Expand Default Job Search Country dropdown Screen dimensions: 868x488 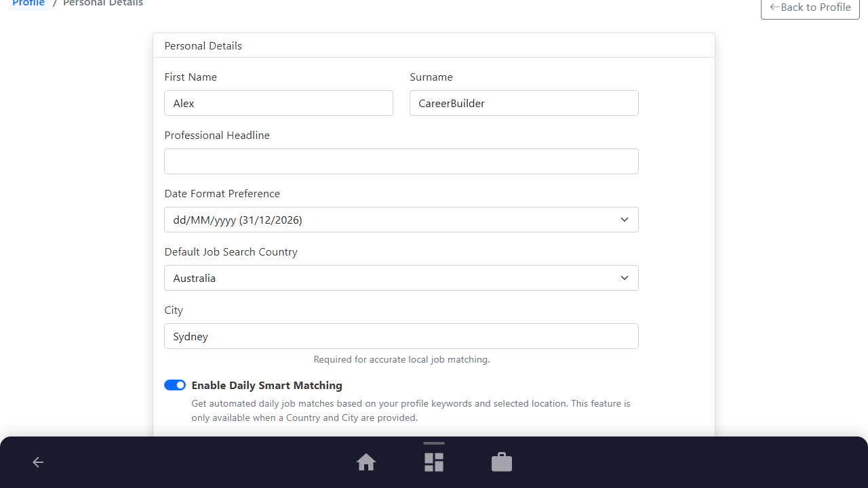[x=401, y=278]
